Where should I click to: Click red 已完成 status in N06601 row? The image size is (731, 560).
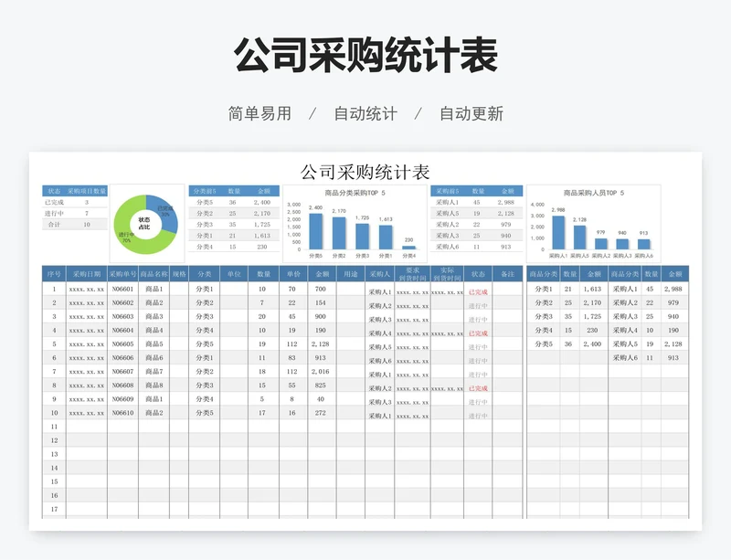pyautogui.click(x=478, y=292)
